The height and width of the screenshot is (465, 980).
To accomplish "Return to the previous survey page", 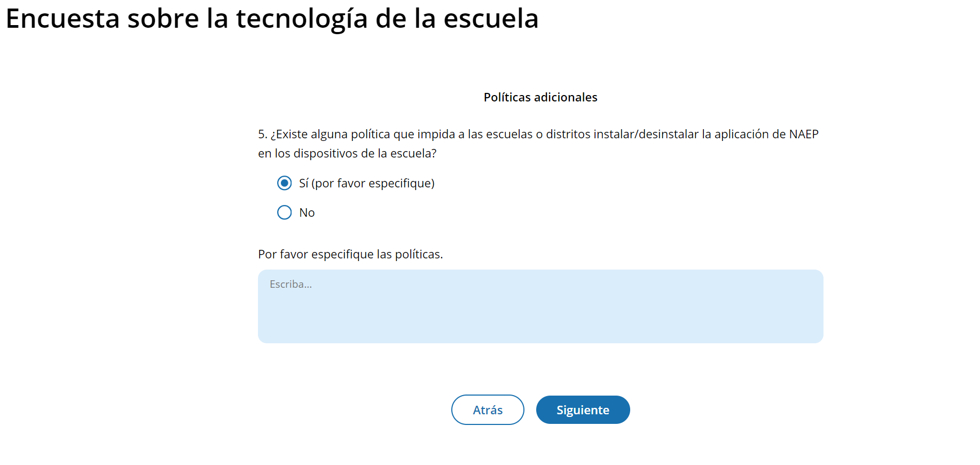I will (x=487, y=409).
